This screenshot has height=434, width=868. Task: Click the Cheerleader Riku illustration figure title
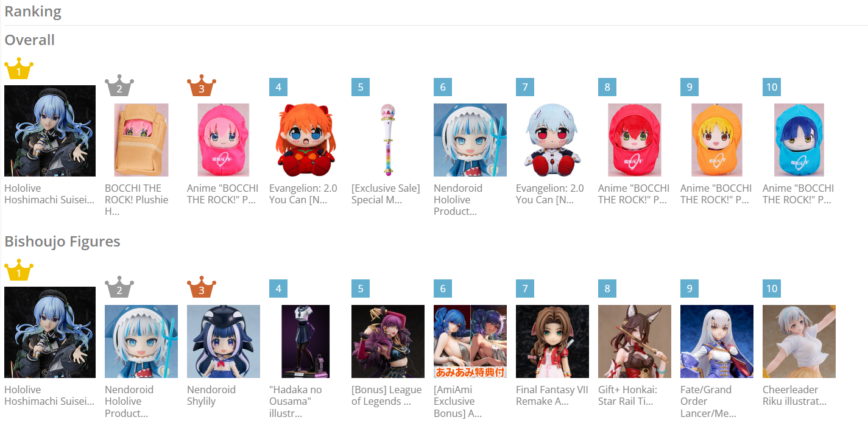794,396
